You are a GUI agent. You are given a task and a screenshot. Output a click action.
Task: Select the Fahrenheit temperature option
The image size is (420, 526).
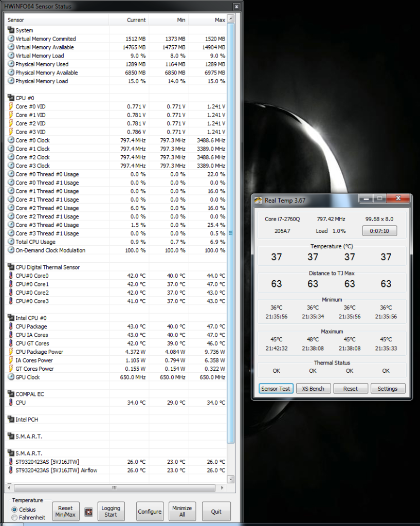pos(14,517)
